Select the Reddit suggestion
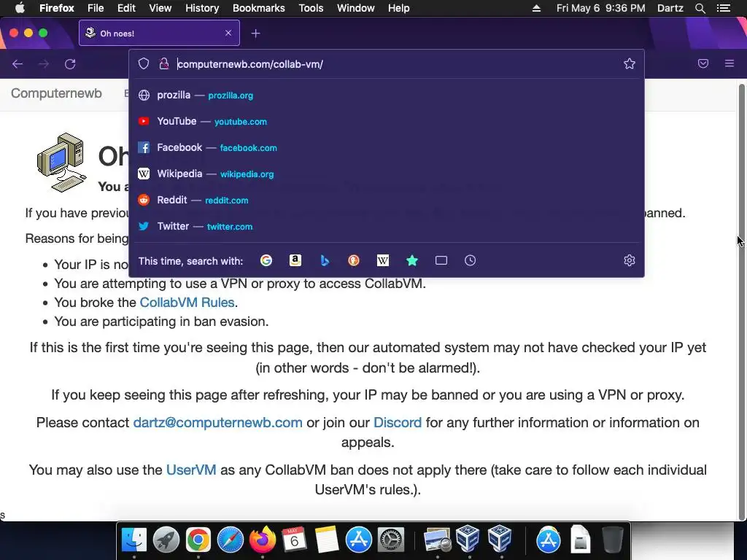The height and width of the screenshot is (560, 747). [387, 200]
